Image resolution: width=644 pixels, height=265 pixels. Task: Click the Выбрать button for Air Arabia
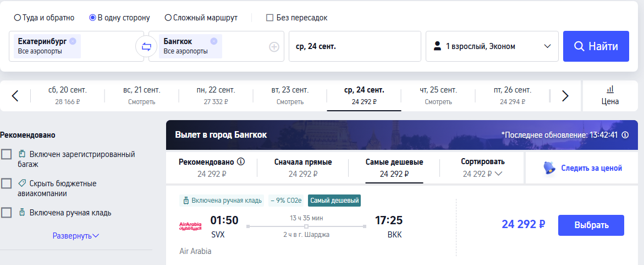[x=591, y=225]
